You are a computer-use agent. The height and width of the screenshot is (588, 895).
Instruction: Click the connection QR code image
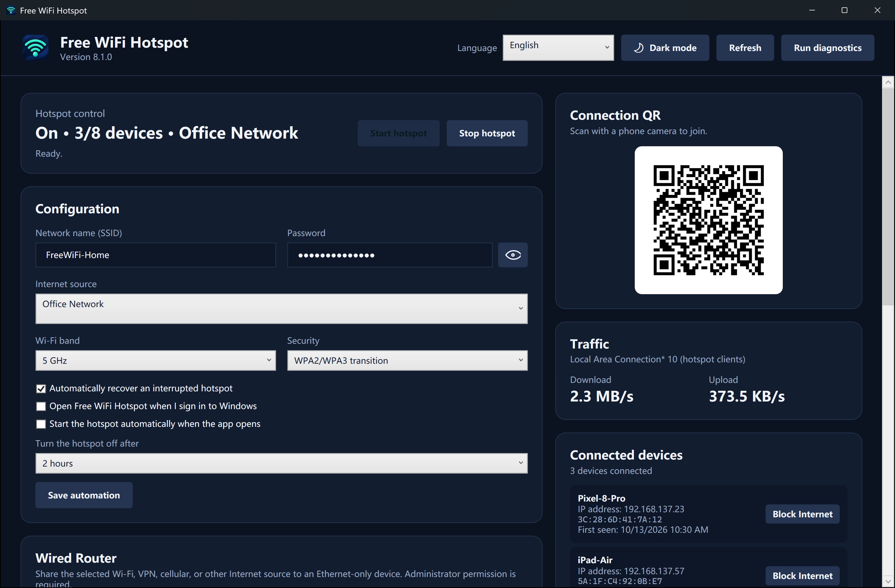click(709, 220)
